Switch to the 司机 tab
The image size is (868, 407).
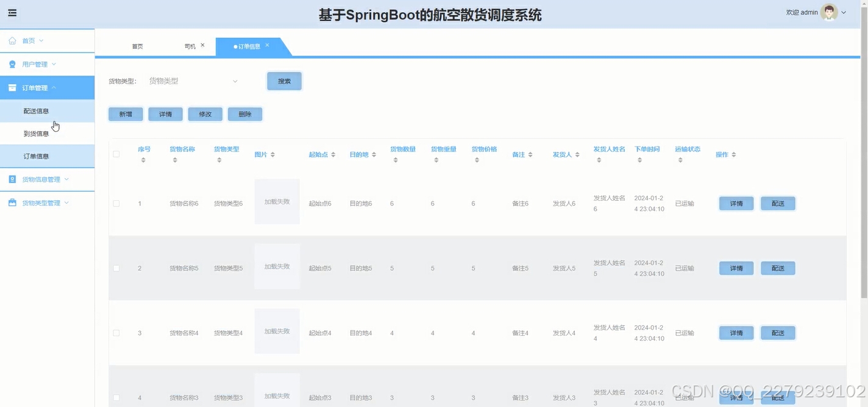[190, 45]
